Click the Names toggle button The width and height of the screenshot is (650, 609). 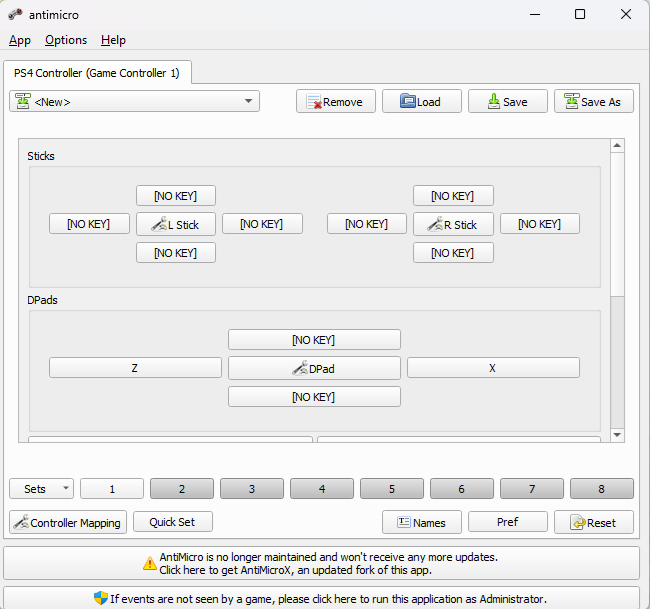pyautogui.click(x=422, y=522)
